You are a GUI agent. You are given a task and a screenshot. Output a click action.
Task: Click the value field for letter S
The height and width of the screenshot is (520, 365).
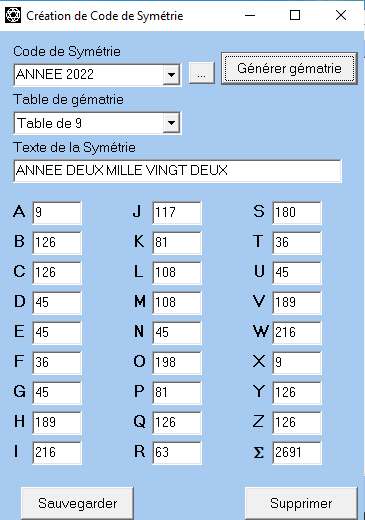click(297, 212)
